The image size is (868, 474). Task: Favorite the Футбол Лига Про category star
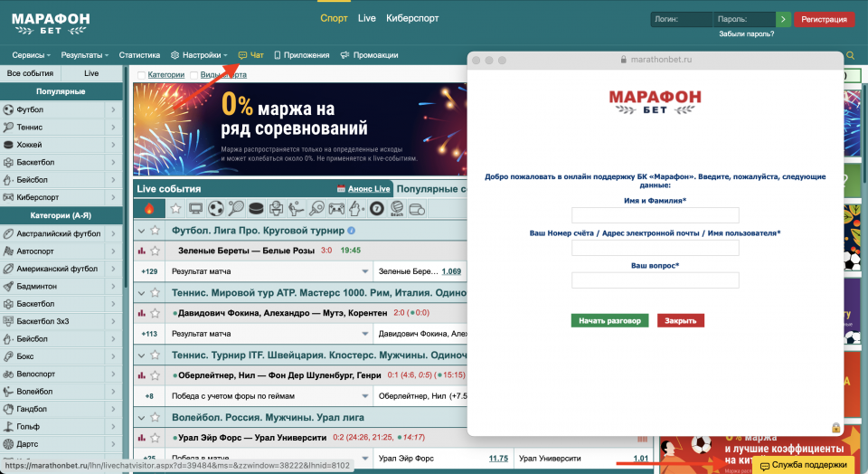tap(155, 231)
